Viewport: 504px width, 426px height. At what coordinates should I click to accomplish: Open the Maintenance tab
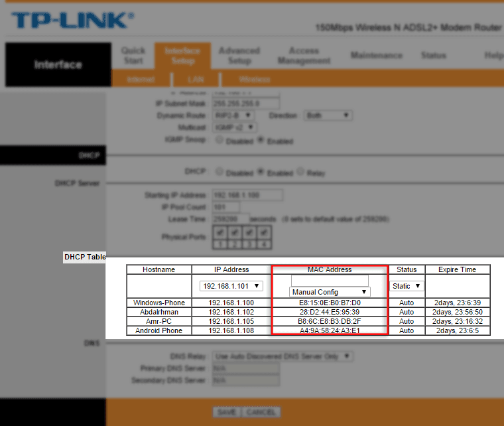[x=377, y=55]
